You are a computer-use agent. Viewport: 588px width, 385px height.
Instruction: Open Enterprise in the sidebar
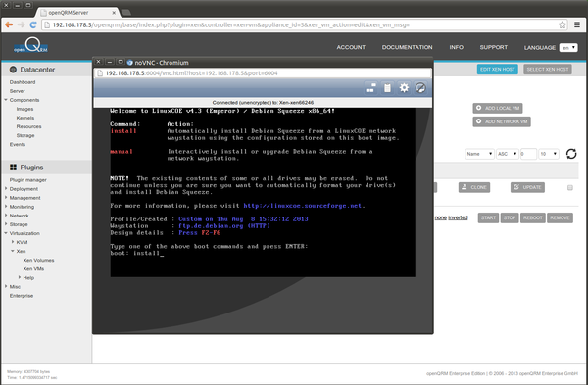coord(22,296)
